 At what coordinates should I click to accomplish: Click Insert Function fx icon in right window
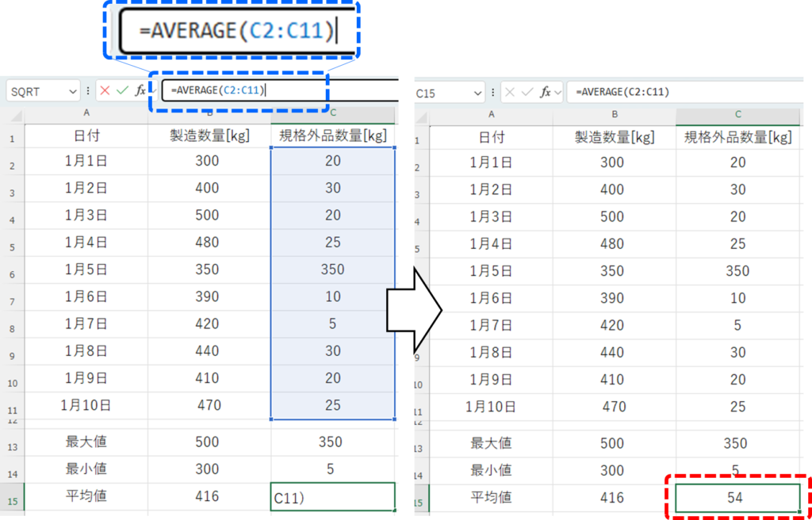[545, 93]
